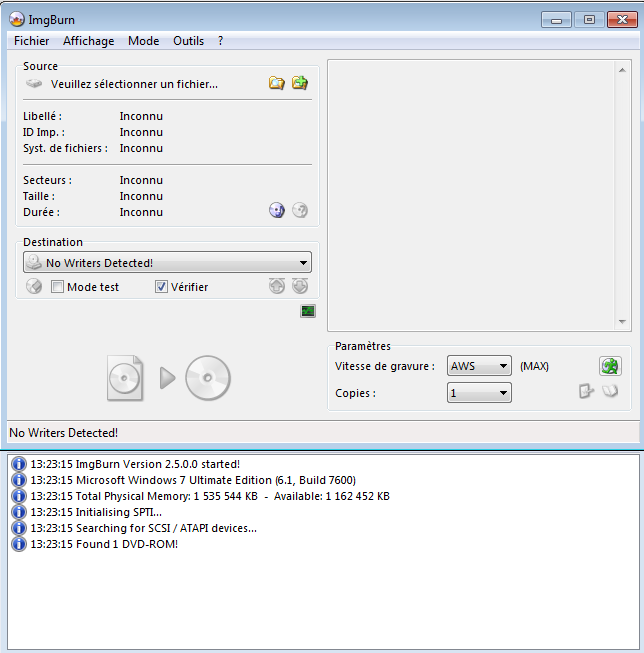
Task: Click the Inconnu value beside Durée
Action: coord(141,212)
